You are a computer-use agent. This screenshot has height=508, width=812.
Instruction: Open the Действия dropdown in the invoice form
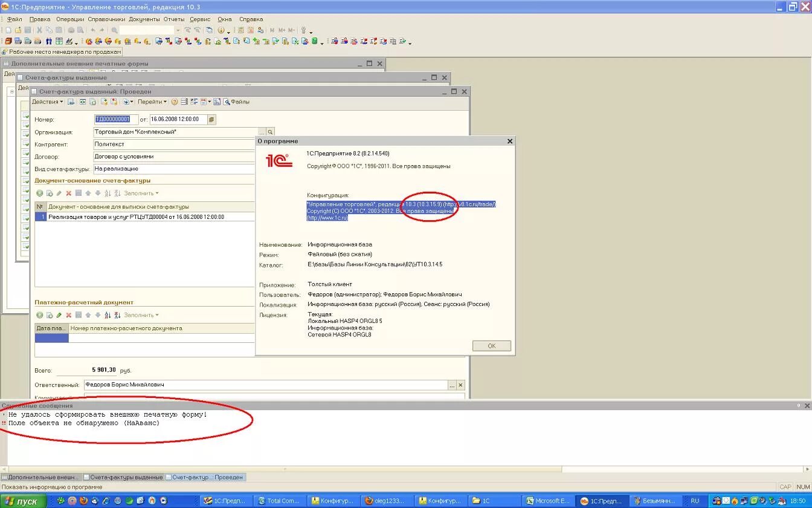(x=48, y=102)
